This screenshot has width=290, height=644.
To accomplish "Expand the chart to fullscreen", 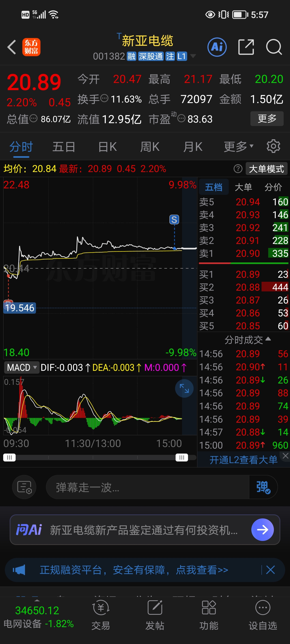I will (184, 388).
